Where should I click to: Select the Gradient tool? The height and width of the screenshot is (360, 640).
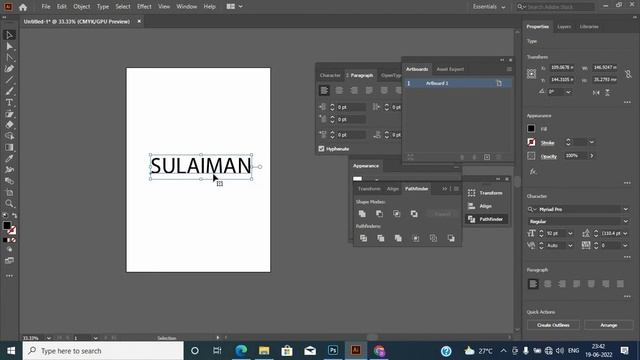point(9,147)
